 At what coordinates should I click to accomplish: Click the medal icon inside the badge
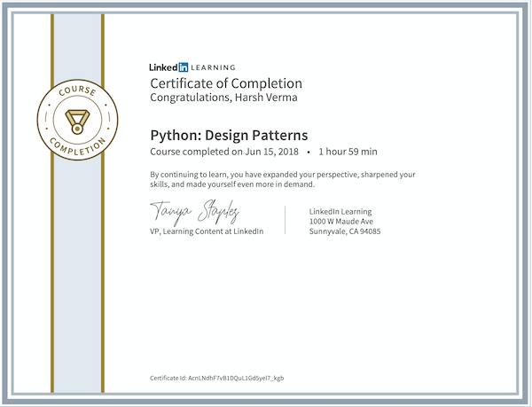(77, 116)
